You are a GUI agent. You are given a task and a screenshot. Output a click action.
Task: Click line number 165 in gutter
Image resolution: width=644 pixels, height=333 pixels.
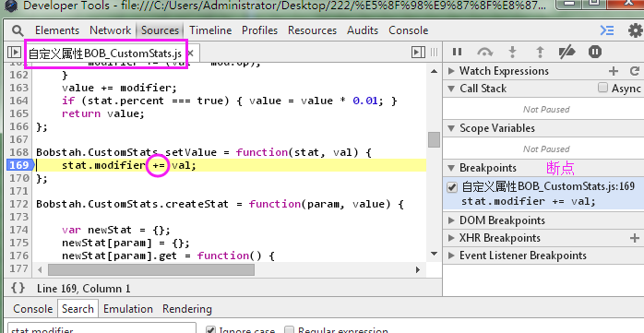pyautogui.click(x=18, y=113)
